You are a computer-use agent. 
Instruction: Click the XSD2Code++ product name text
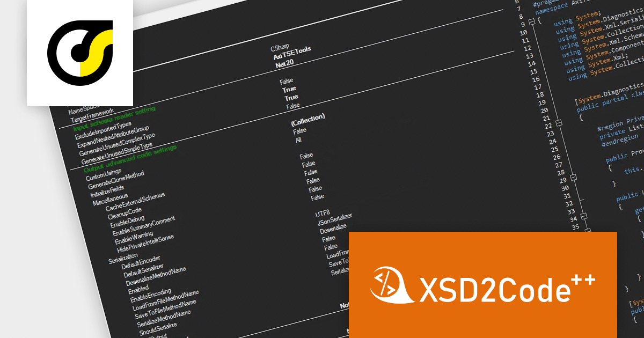point(508,289)
